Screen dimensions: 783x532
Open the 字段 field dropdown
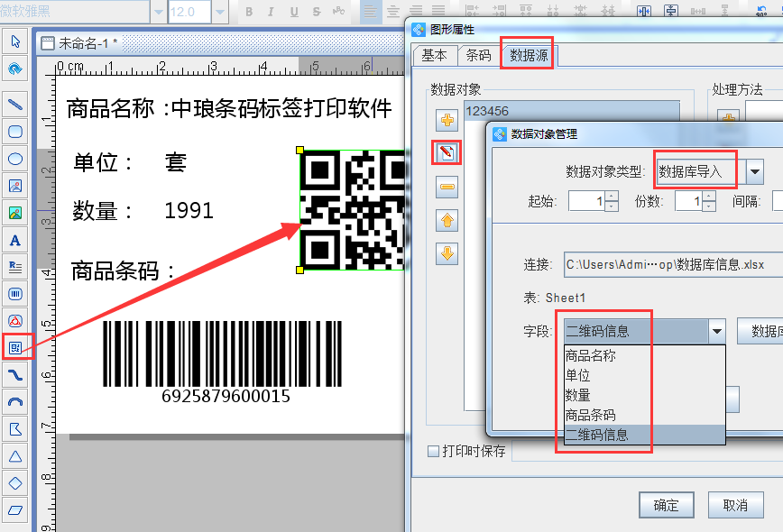tap(717, 330)
